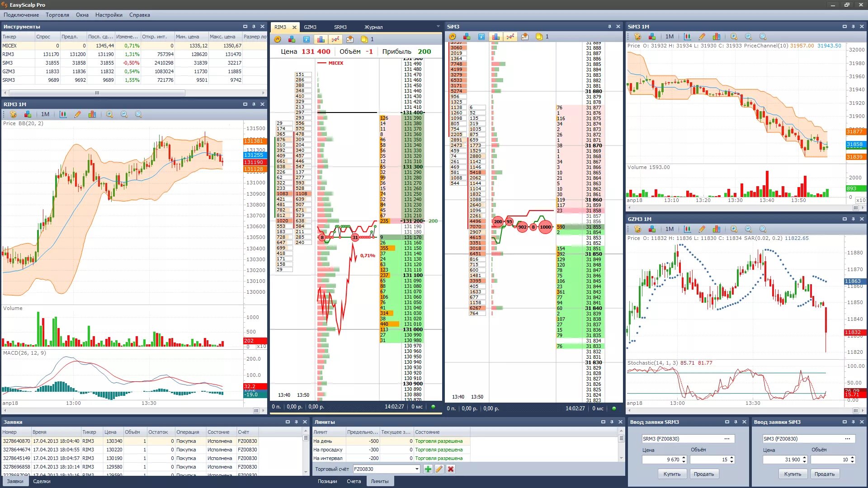
Task: Pin the Инструменты panel
Action: pos(254,27)
